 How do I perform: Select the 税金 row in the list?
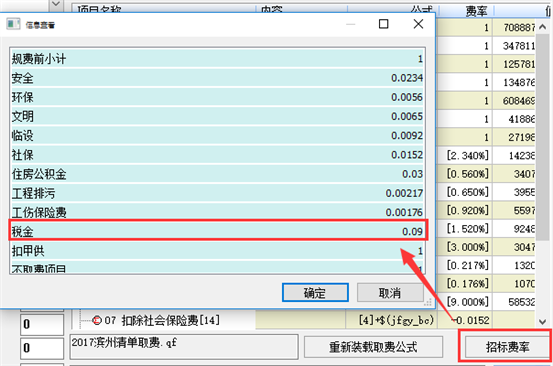[x=218, y=232]
